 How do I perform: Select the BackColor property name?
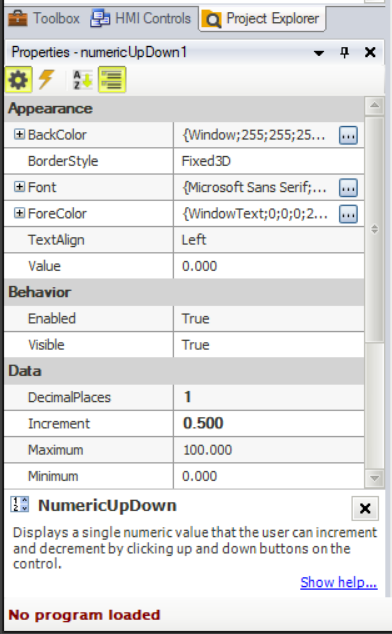pos(57,135)
